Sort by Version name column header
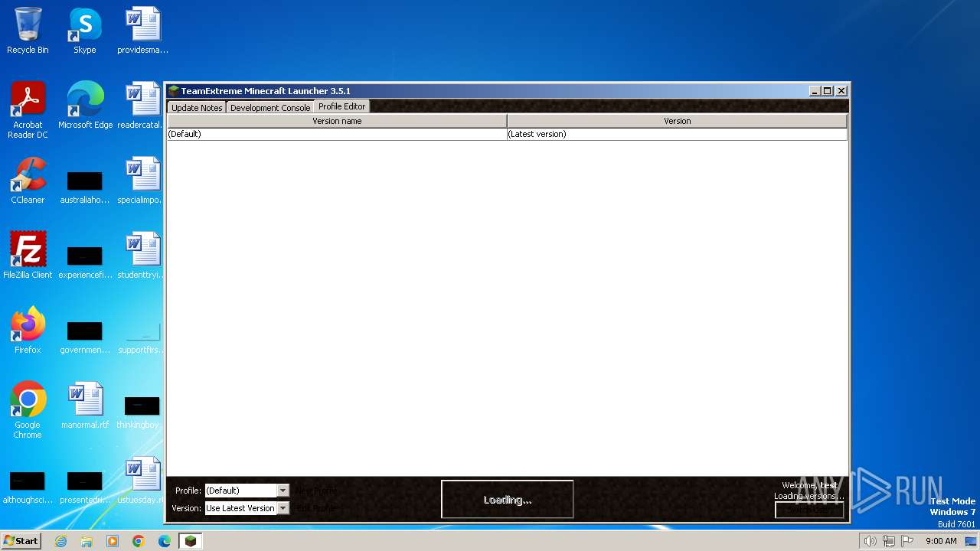 pos(337,121)
